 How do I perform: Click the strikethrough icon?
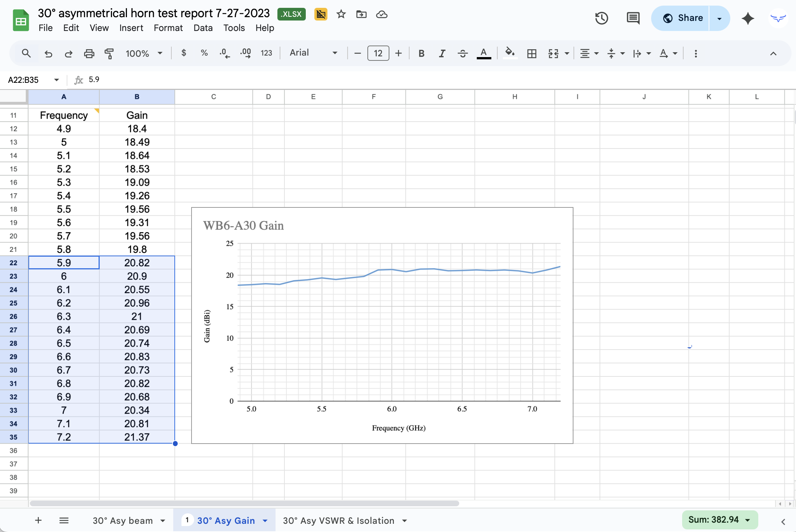[463, 53]
